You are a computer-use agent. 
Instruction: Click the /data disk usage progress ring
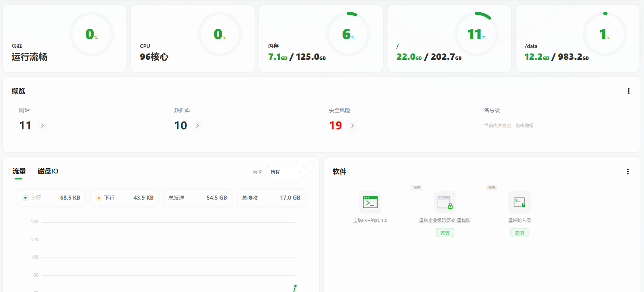tap(605, 34)
